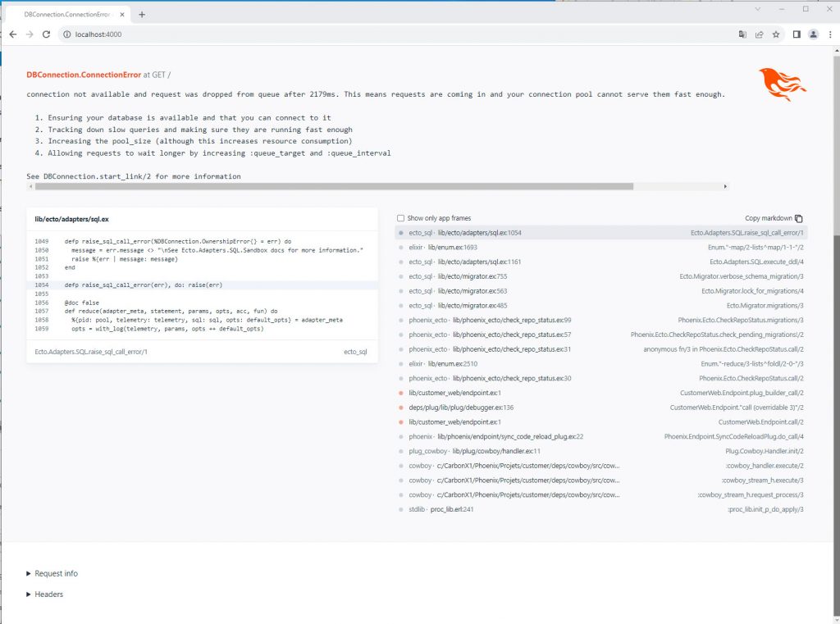Image resolution: width=840 pixels, height=624 pixels.
Task: Open the Google Translate icon in address bar
Action: [742, 34]
